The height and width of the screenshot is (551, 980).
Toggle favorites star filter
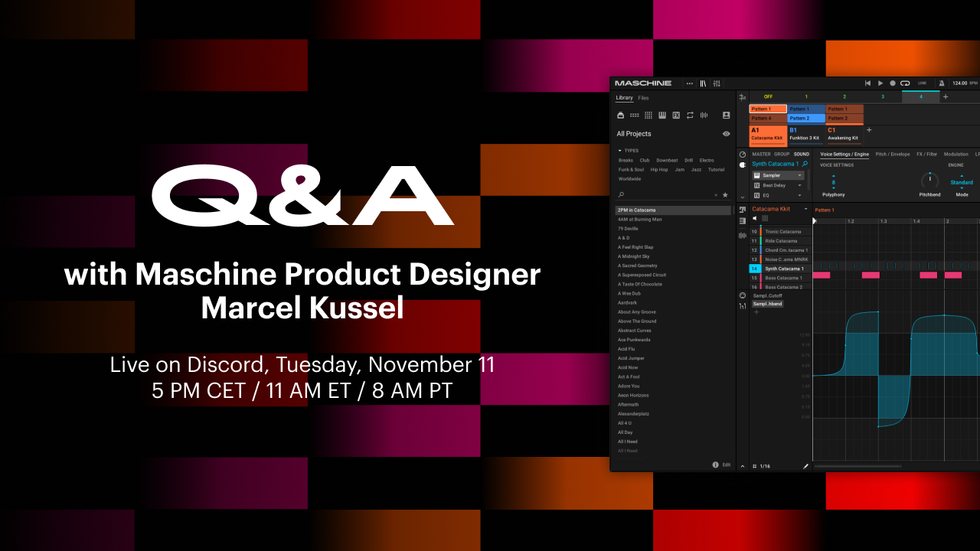coord(726,195)
